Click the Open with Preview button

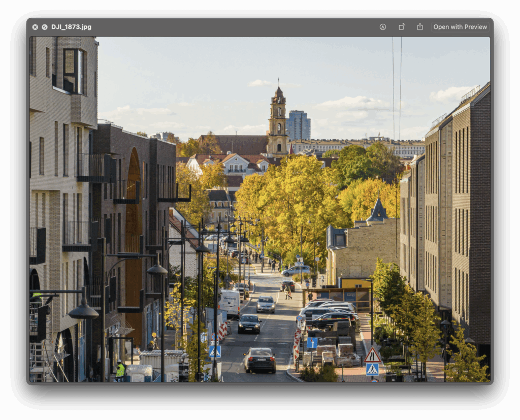(460, 27)
